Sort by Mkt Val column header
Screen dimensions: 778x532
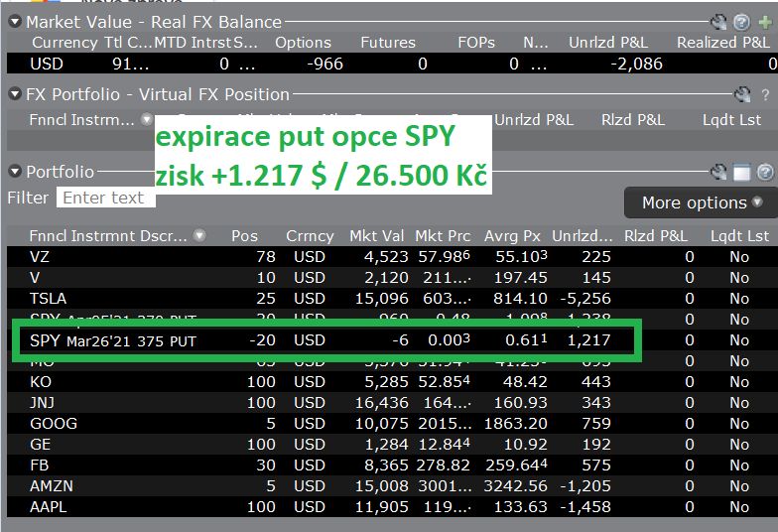point(377,236)
